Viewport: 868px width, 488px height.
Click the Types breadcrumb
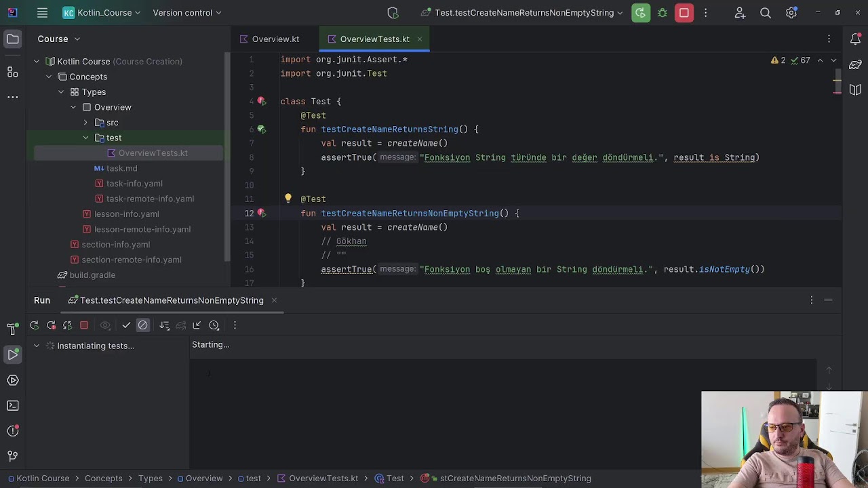pos(151,479)
